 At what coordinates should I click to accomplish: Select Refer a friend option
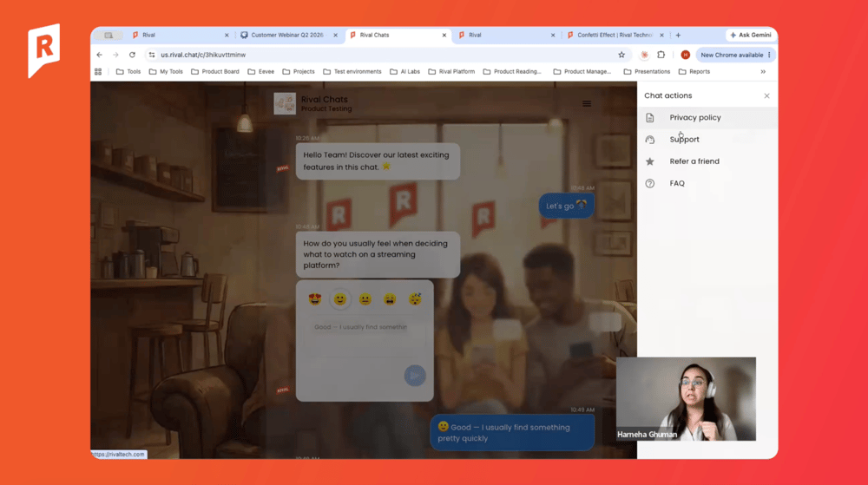[x=707, y=161]
